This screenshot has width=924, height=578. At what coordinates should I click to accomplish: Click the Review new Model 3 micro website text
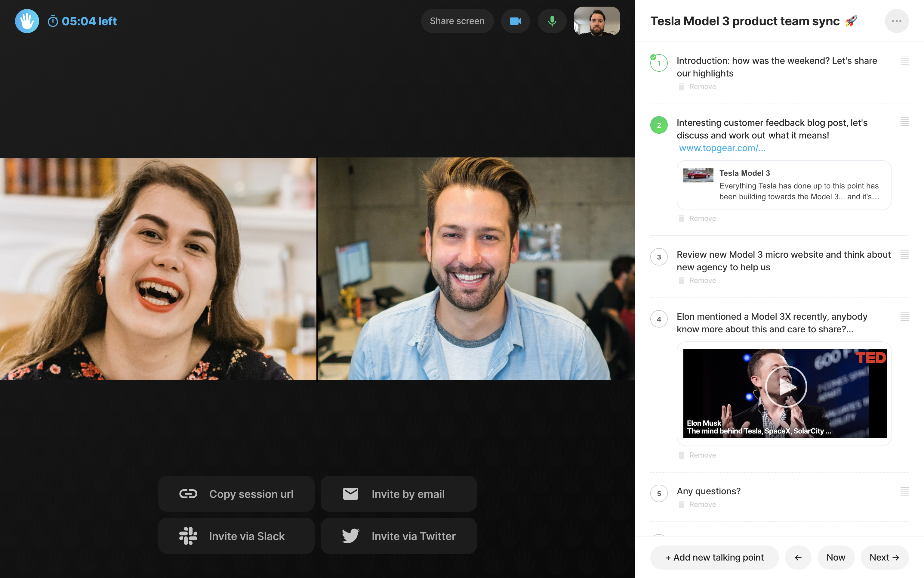point(784,261)
